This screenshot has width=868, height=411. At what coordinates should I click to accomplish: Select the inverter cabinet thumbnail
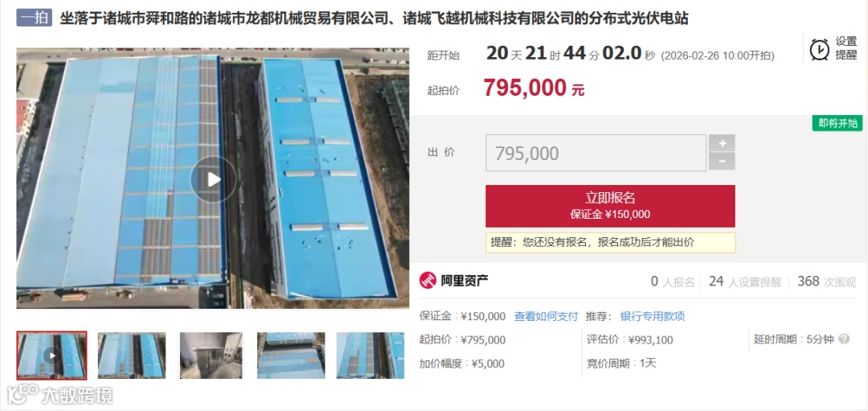(x=211, y=355)
